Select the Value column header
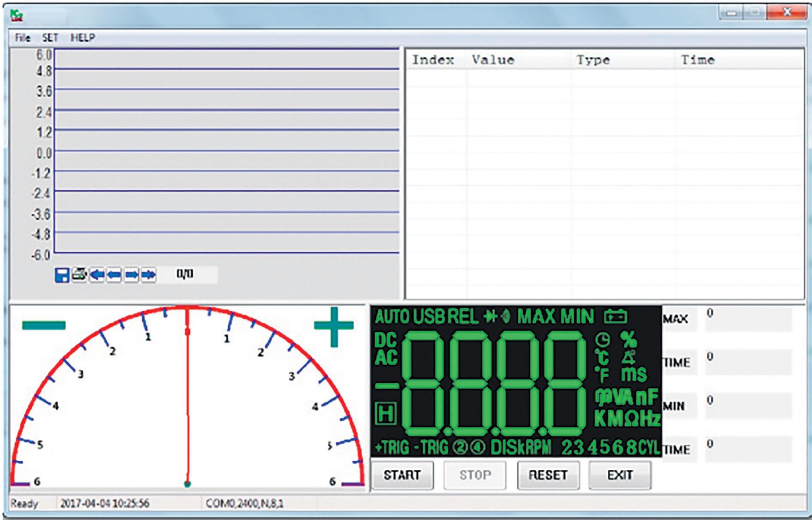The image size is (812, 520). (x=493, y=60)
